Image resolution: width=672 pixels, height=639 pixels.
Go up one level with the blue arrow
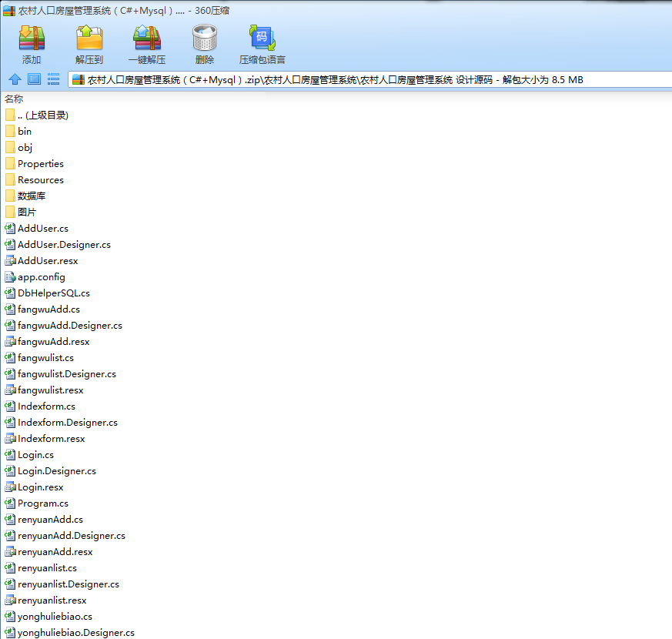(x=15, y=79)
